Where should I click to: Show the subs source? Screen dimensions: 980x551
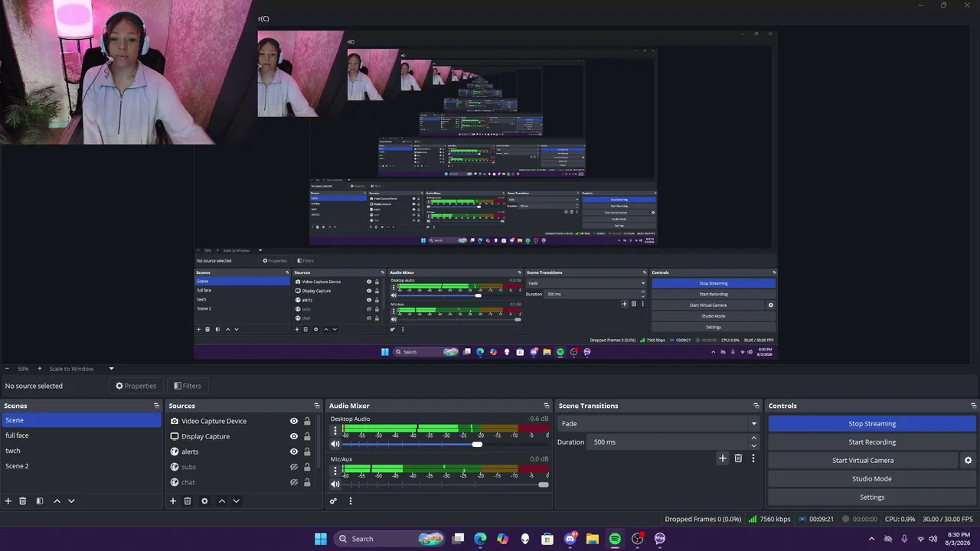(293, 467)
